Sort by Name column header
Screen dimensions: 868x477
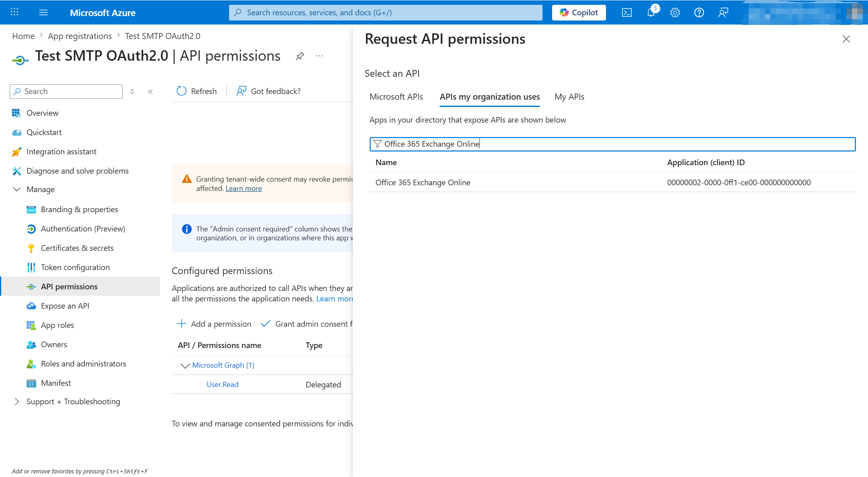tap(386, 162)
